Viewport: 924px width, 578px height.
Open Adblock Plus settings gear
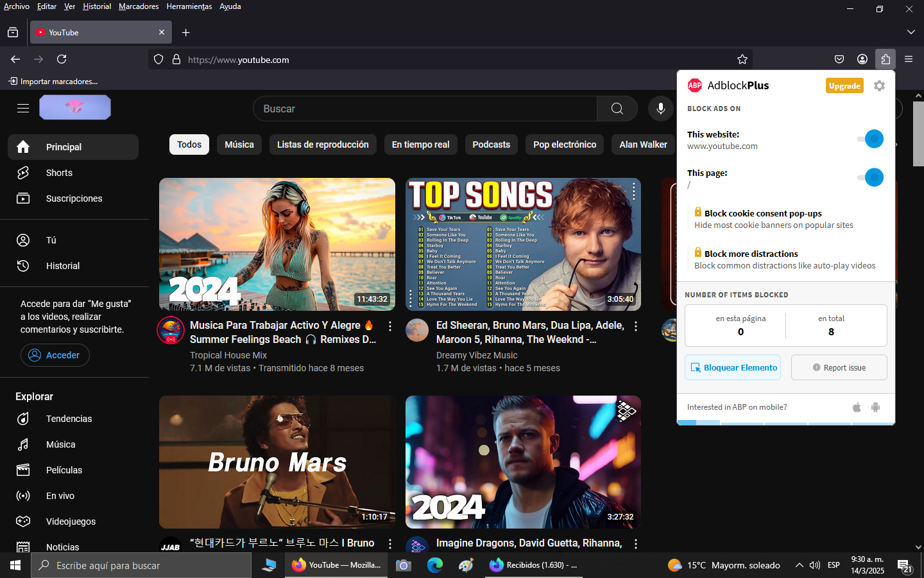[879, 86]
